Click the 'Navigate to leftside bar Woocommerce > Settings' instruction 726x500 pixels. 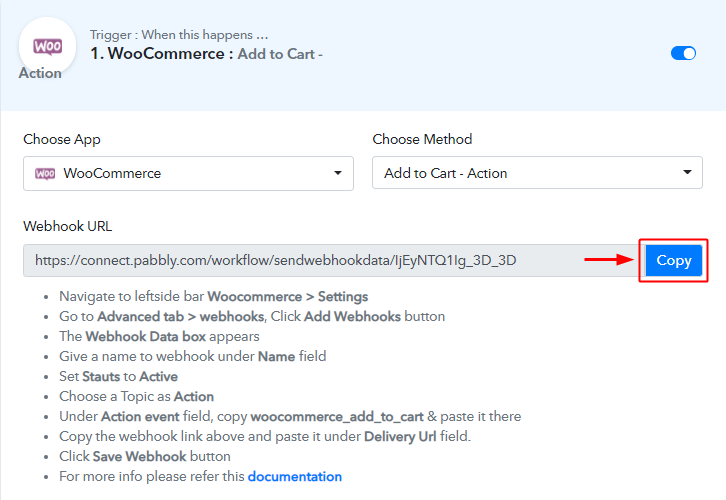point(213,297)
